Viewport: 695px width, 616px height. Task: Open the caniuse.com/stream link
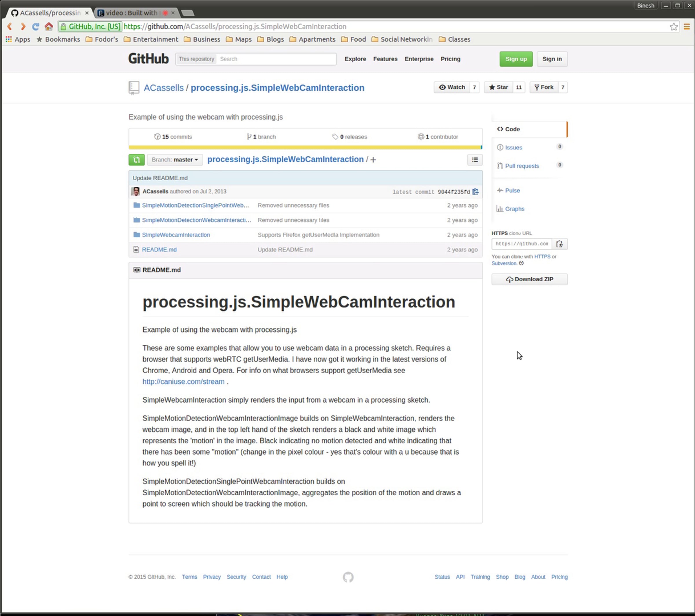pos(183,382)
